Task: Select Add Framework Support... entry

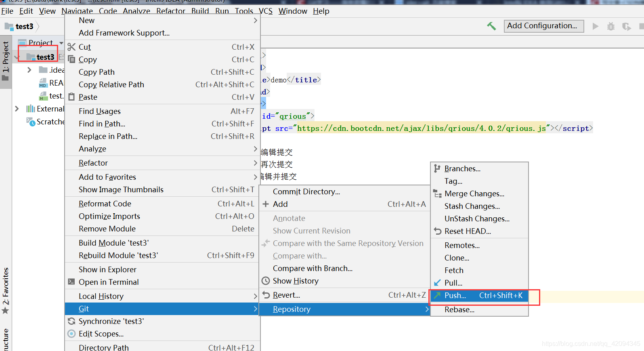Action: pos(162,33)
